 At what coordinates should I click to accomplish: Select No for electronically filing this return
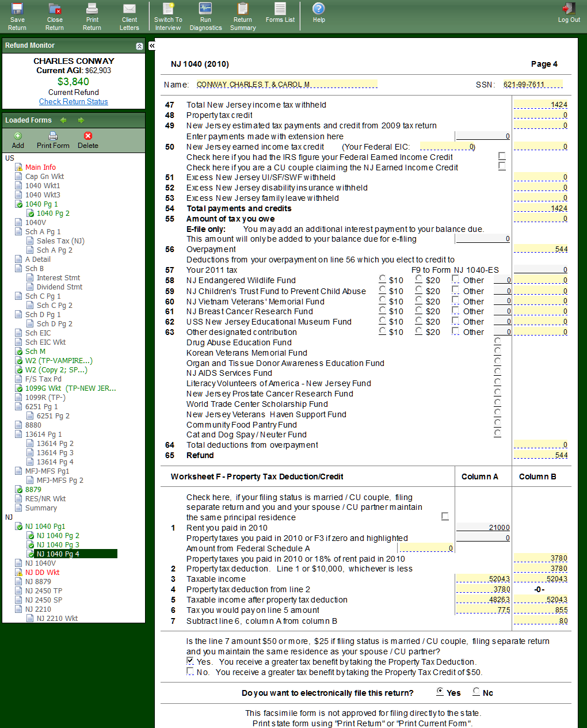click(x=477, y=692)
